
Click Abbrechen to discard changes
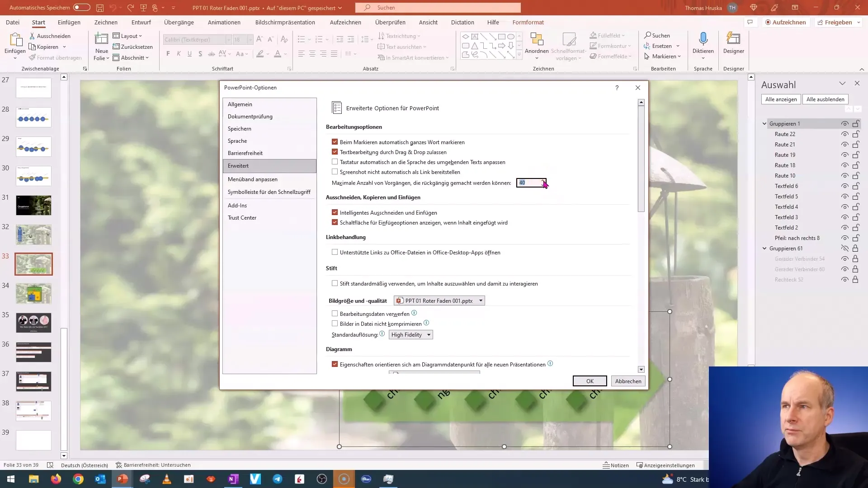click(x=629, y=381)
